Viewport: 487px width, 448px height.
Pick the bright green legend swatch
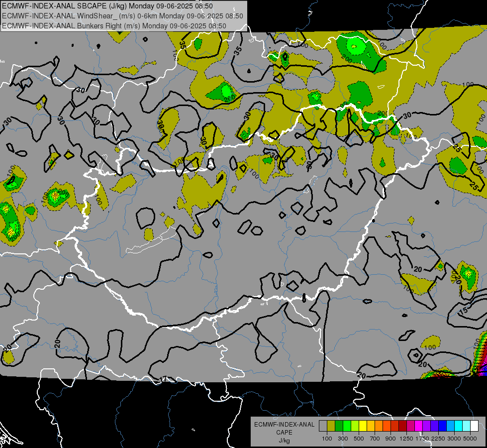pos(347,426)
